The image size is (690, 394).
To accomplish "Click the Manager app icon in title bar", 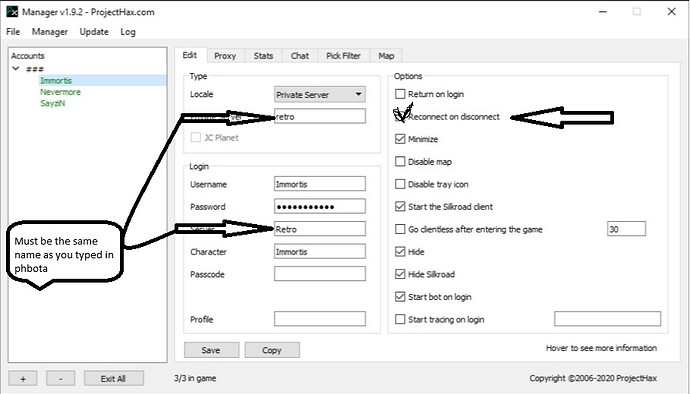I will pos(12,12).
